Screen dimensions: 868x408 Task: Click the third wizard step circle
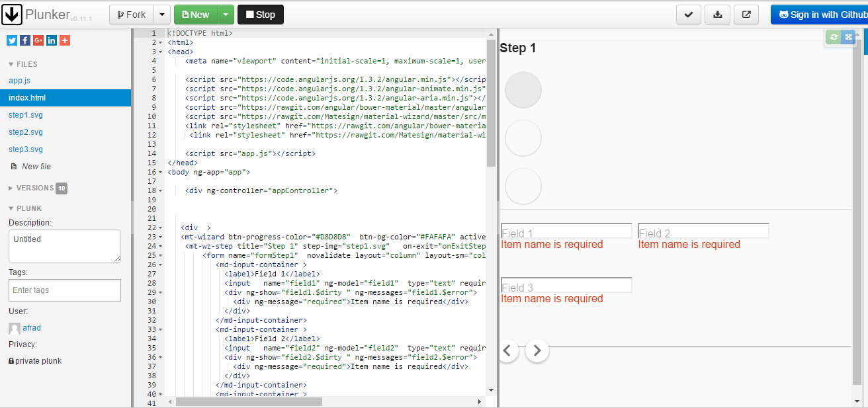523,186
